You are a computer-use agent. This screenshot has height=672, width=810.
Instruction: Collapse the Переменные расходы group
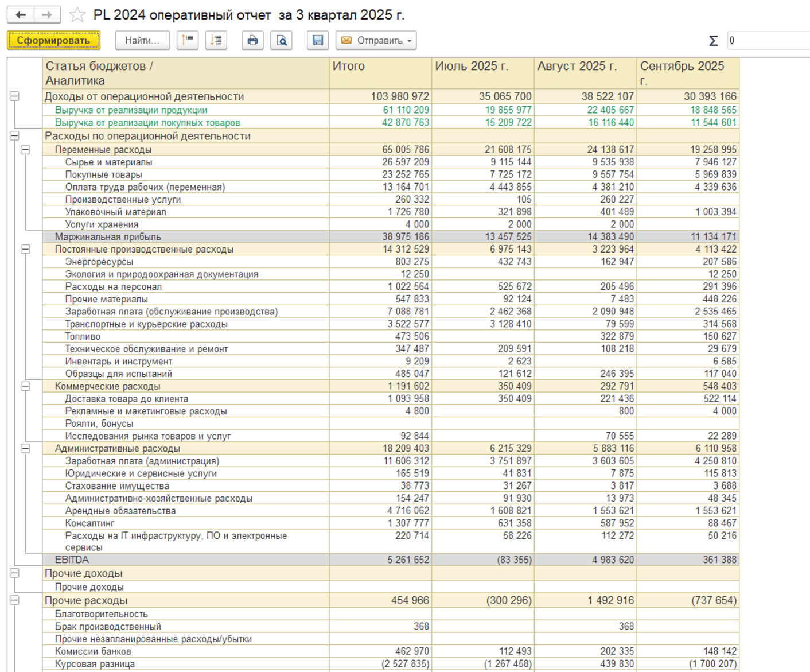pos(26,150)
